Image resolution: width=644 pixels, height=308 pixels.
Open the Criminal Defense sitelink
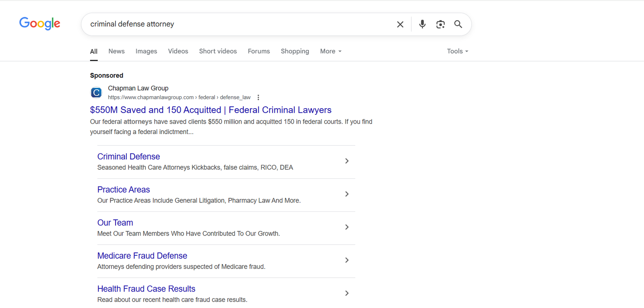click(x=128, y=157)
